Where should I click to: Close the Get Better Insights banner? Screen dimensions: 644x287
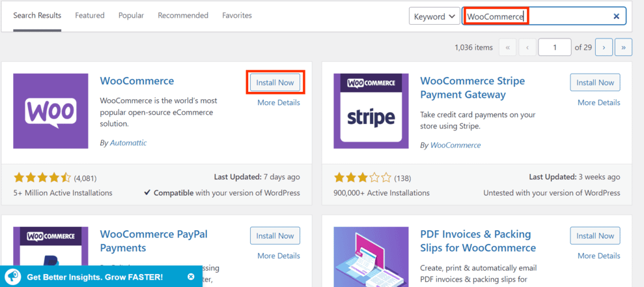coord(191,277)
